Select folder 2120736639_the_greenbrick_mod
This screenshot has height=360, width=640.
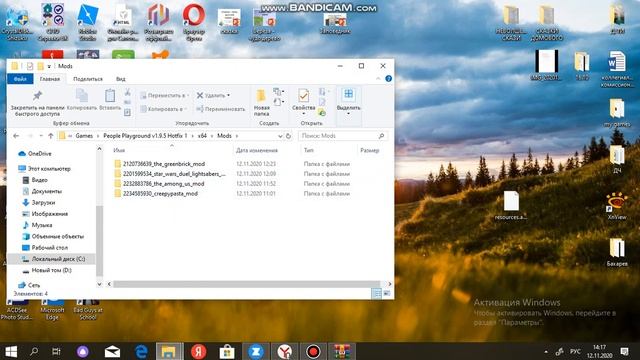pyautogui.click(x=159, y=164)
